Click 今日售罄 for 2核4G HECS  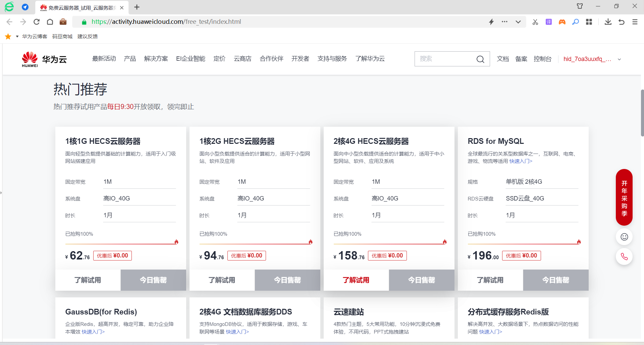(x=422, y=280)
